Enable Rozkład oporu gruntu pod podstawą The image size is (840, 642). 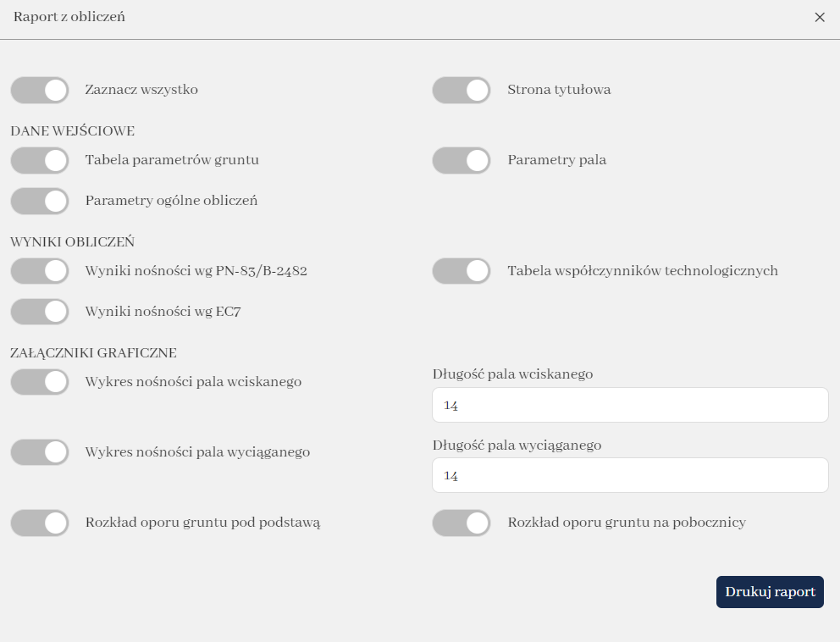point(40,523)
